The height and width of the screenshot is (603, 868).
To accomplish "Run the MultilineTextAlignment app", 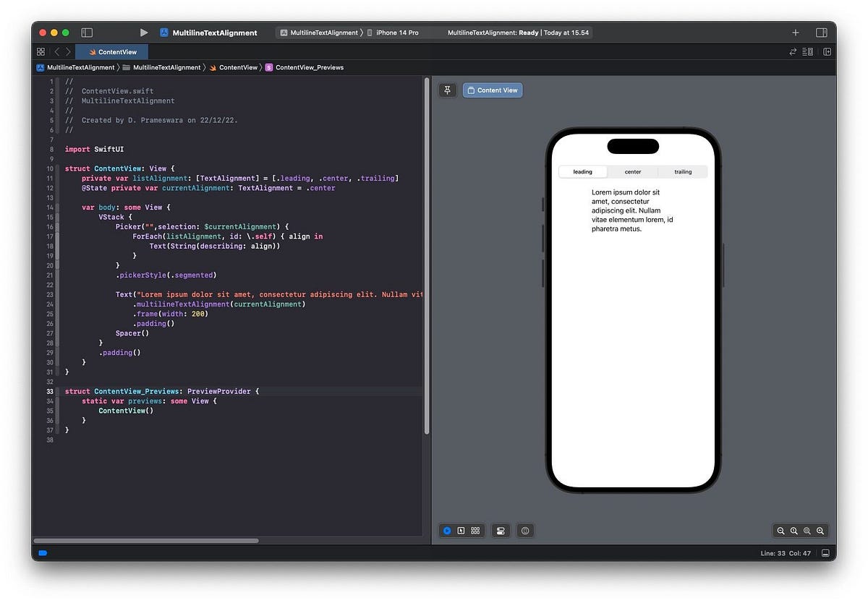I will (x=143, y=32).
